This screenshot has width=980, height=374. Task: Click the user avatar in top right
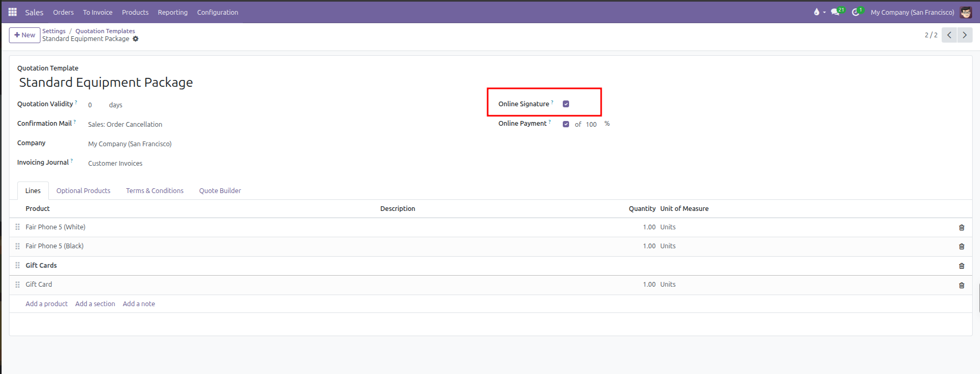[966, 12]
